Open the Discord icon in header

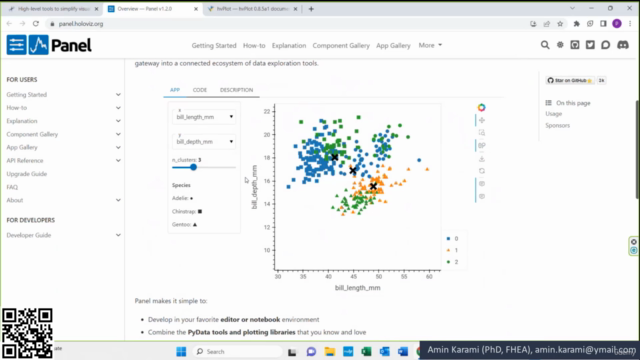pyautogui.click(x=623, y=45)
